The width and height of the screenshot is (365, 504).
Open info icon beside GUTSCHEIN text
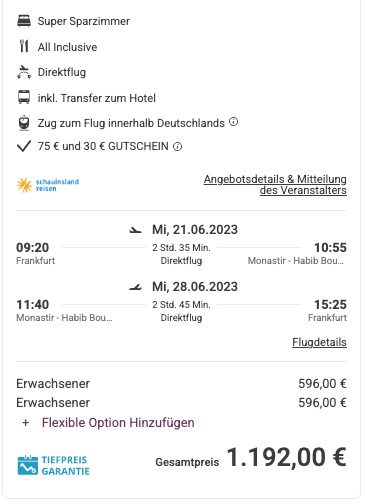[x=178, y=146]
